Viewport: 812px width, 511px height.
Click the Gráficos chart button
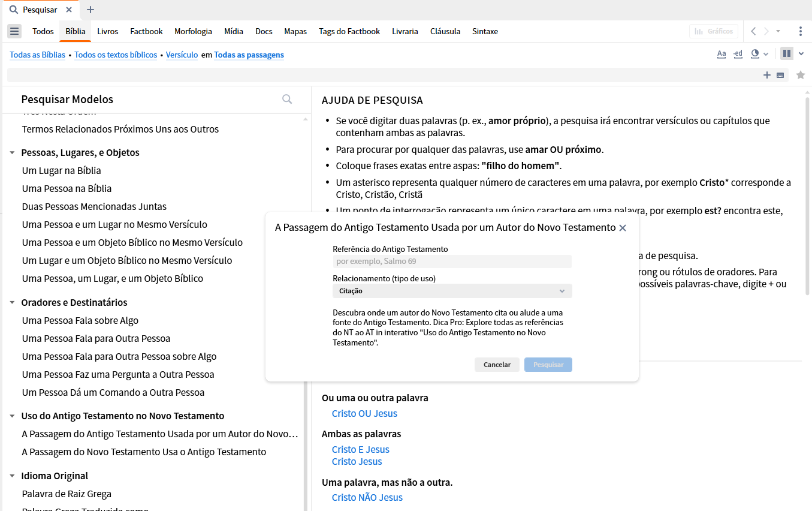[714, 31]
